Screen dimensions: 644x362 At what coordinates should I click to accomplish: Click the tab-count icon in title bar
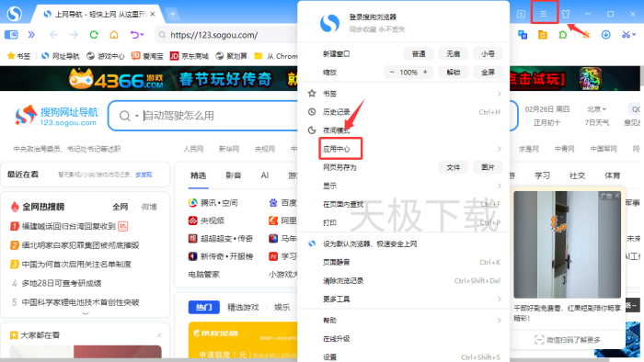point(521,14)
